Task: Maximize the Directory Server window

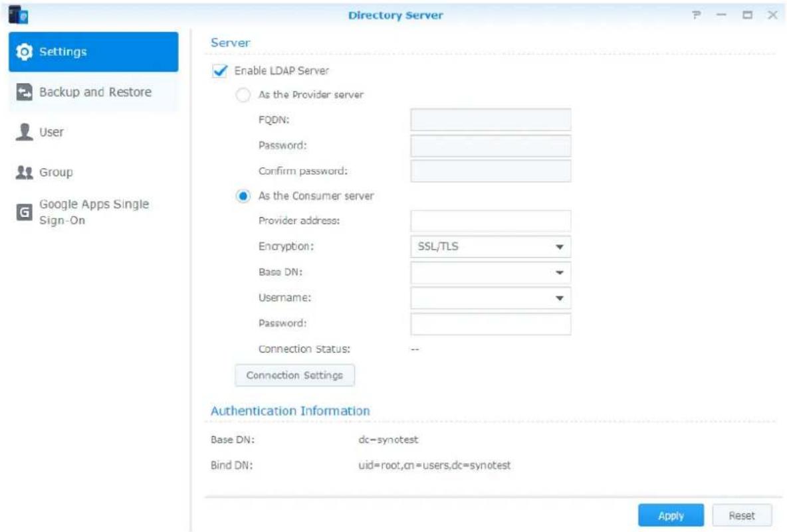Action: (x=747, y=15)
